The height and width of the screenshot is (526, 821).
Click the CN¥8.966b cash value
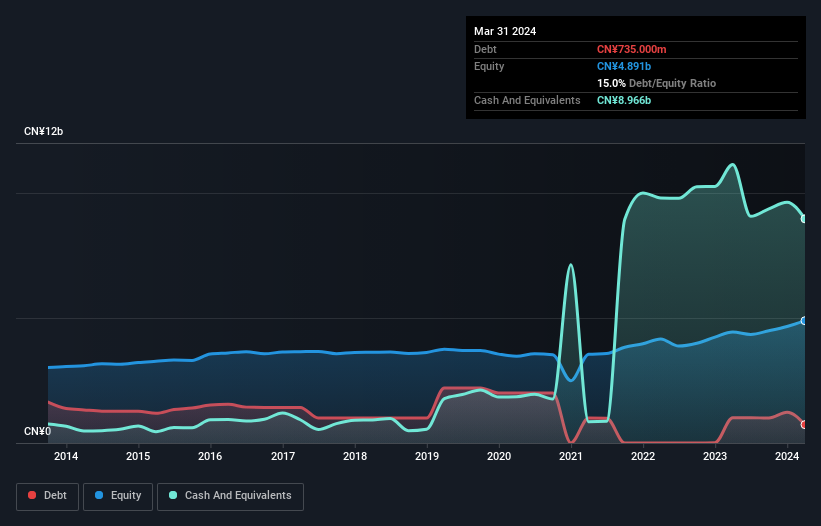point(624,100)
